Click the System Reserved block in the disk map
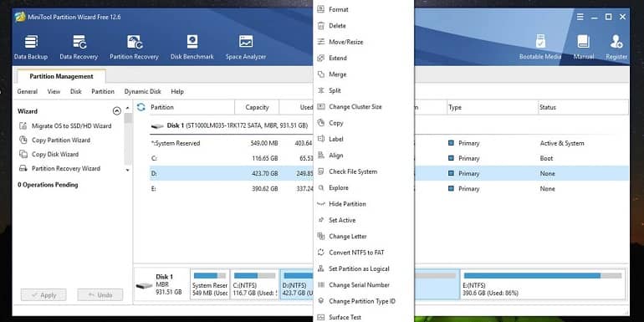This screenshot has width=644, height=322. click(x=210, y=284)
